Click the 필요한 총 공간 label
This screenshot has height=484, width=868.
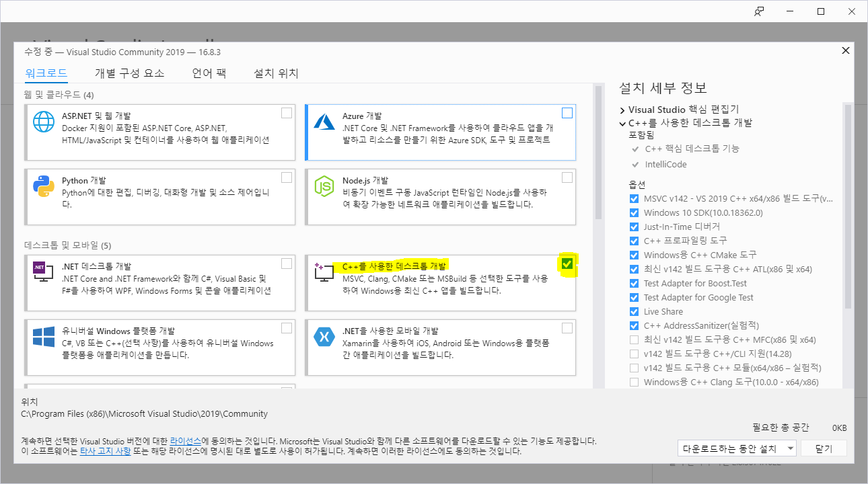pos(781,428)
